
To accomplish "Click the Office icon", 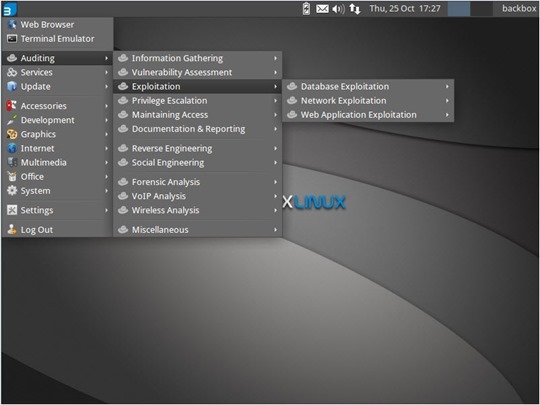I will (x=12, y=176).
